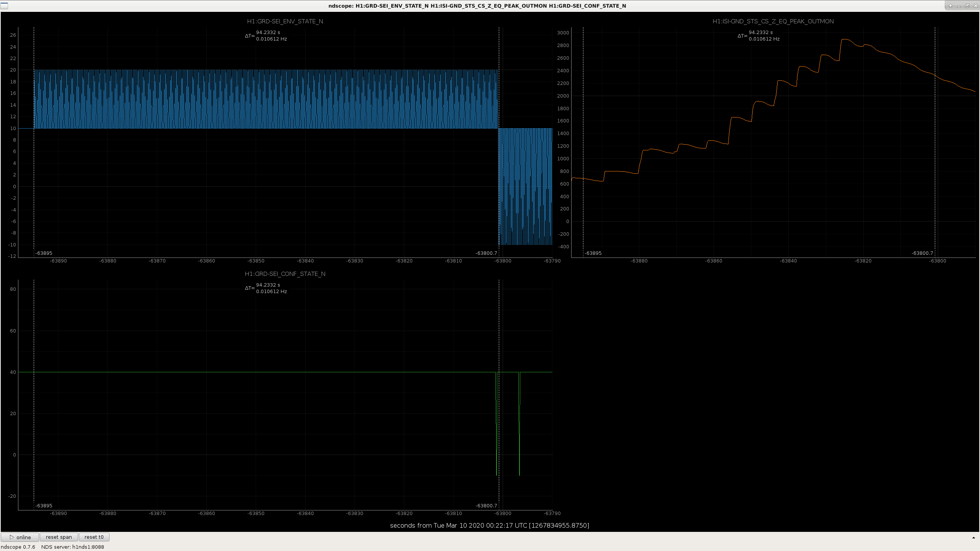Click the ΔT readout in the ENV_STATE_N plot
The height and width of the screenshot is (551, 980).
click(266, 36)
